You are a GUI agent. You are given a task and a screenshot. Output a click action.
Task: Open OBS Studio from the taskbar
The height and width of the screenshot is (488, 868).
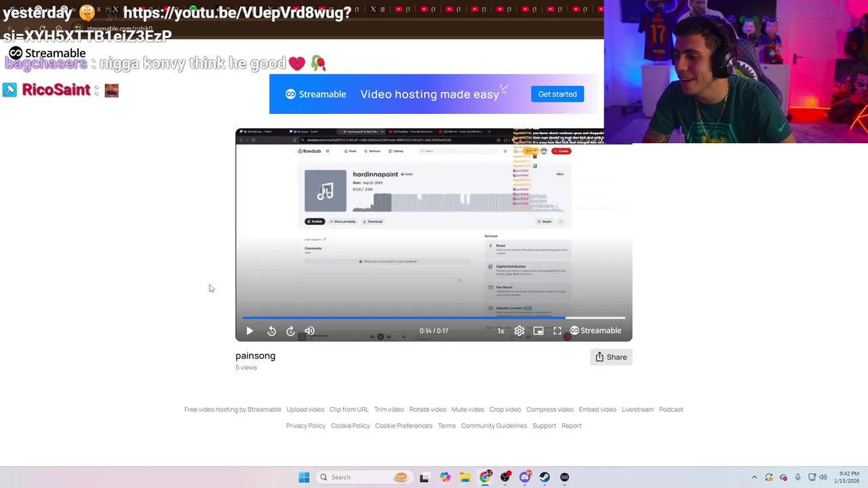pos(505,477)
